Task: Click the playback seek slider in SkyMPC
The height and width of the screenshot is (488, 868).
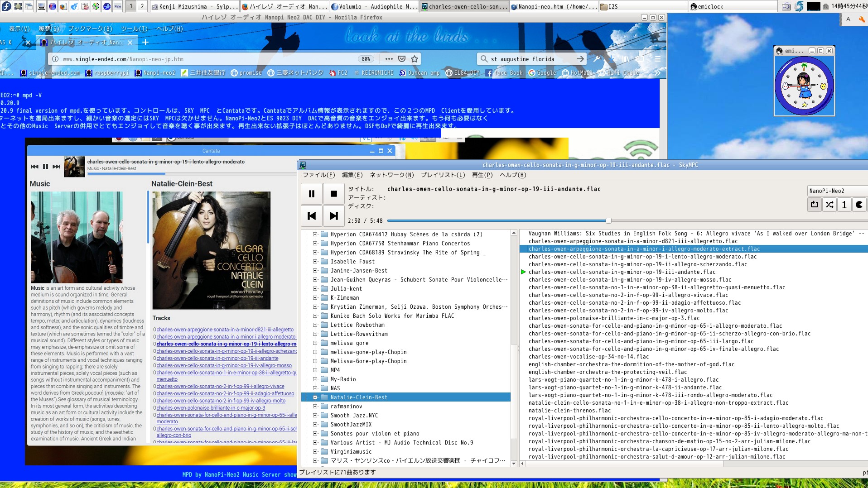Action: 607,220
